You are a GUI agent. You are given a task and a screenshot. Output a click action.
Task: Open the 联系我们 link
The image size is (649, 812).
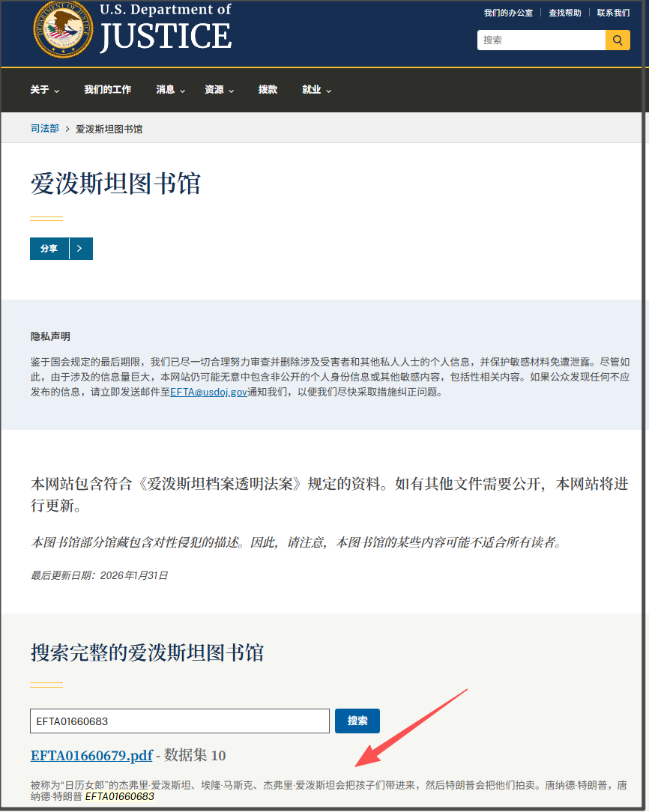(613, 13)
